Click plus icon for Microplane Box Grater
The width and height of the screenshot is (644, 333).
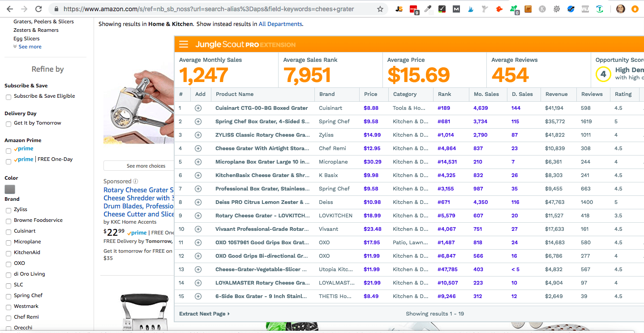198,162
